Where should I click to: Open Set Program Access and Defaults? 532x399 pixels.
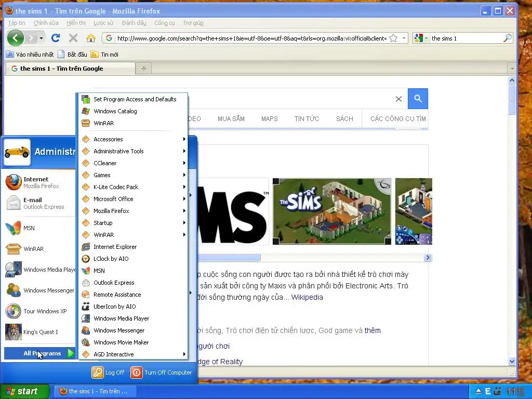[132, 99]
